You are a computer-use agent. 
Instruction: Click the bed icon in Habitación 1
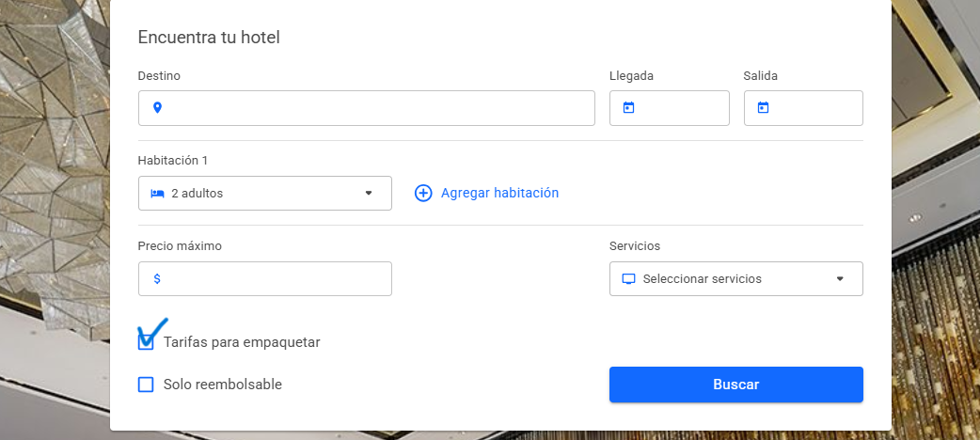click(x=157, y=193)
